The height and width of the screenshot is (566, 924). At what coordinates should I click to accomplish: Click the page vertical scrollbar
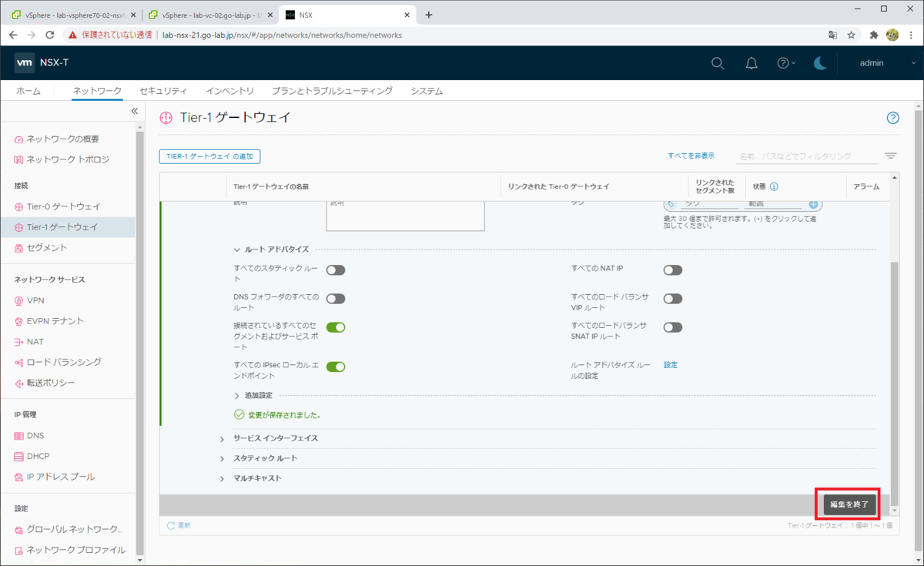[919, 331]
